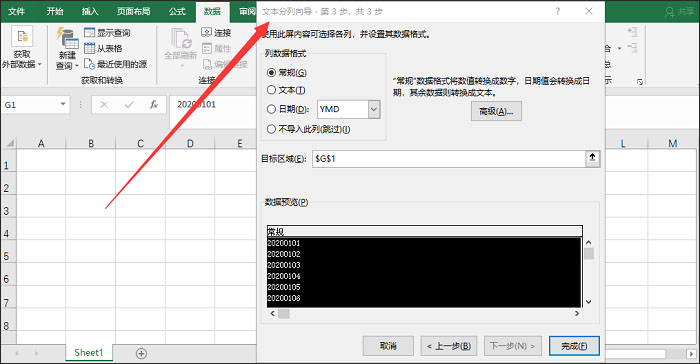Select column L header
The width and height of the screenshot is (700, 364).
pyautogui.click(x=623, y=143)
